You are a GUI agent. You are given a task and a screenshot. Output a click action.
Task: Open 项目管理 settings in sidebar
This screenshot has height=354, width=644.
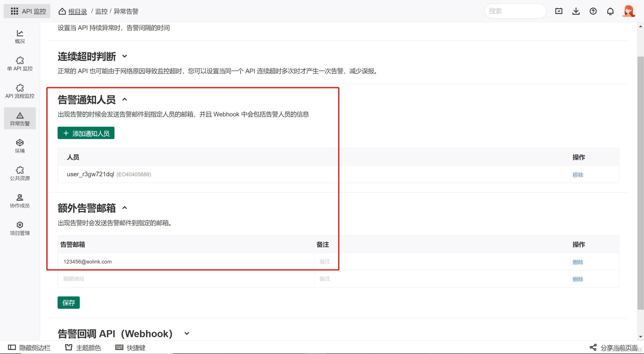[20, 228]
